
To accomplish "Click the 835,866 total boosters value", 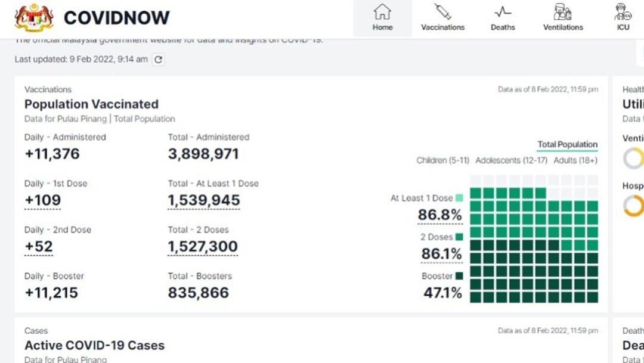I will coord(198,293).
